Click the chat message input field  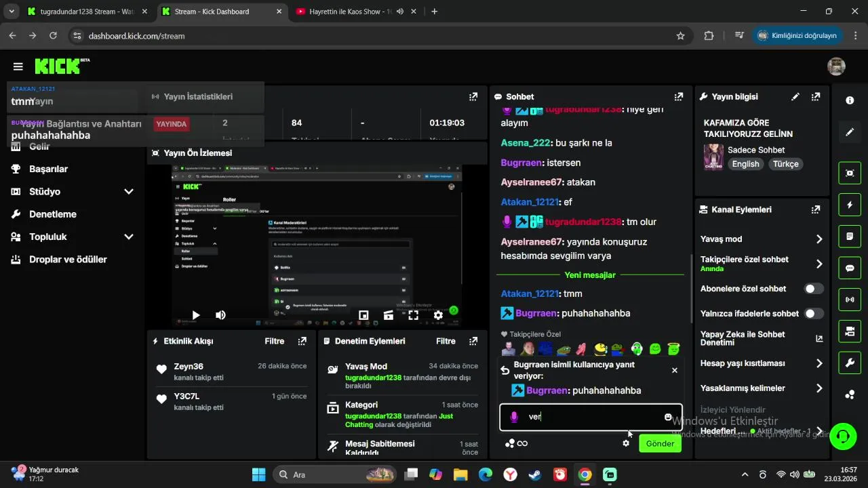click(x=591, y=417)
